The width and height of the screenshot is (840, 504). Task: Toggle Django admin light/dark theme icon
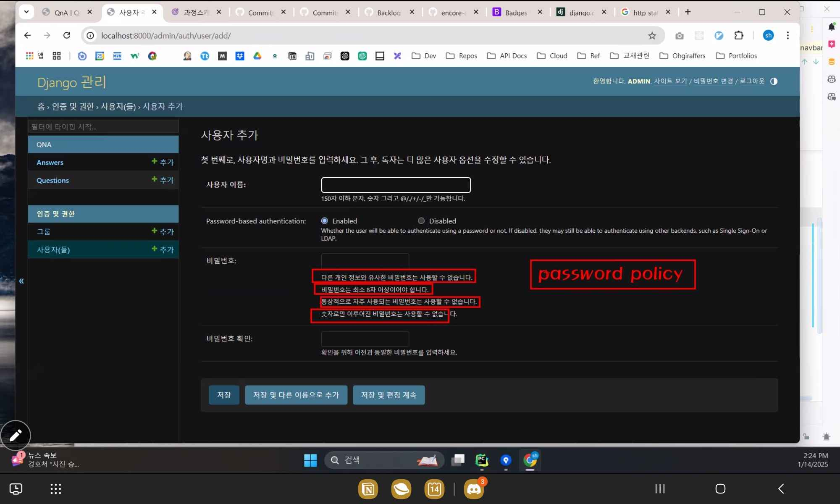click(x=774, y=81)
